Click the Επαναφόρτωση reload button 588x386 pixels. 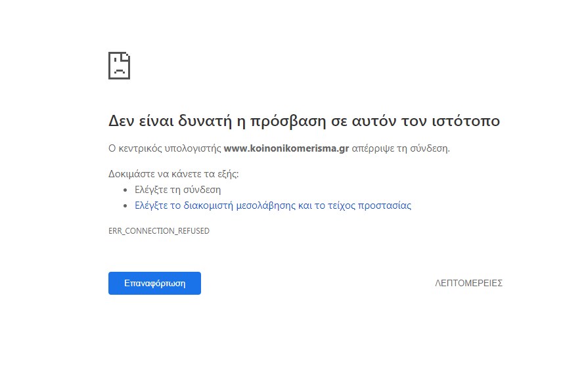tap(154, 284)
